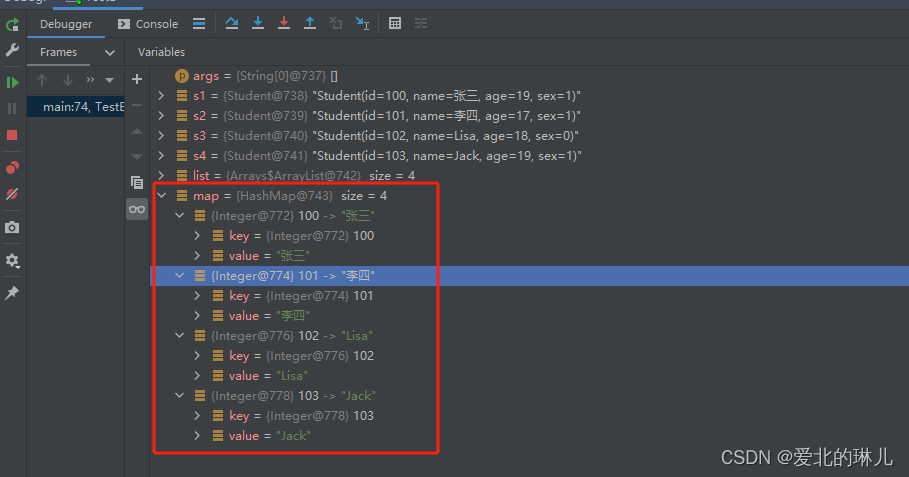This screenshot has width=909, height=477.
Task: Click the next frame down arrow
Action: [x=68, y=80]
